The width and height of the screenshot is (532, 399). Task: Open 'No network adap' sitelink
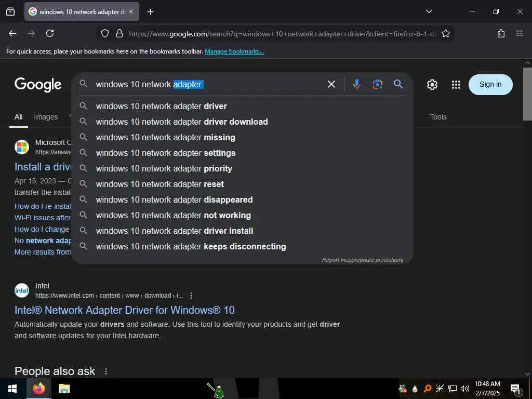(x=43, y=241)
